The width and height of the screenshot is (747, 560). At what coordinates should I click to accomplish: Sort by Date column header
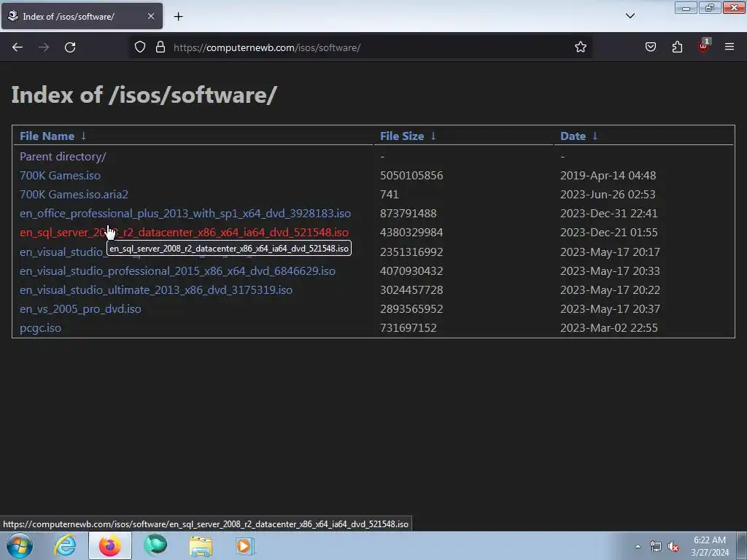(x=573, y=136)
